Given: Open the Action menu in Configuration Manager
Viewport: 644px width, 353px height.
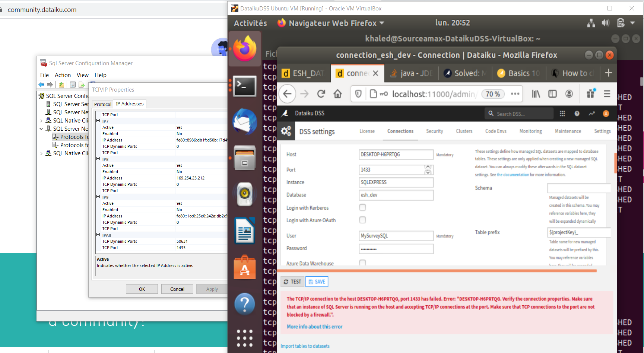Looking at the screenshot, I should pos(63,75).
